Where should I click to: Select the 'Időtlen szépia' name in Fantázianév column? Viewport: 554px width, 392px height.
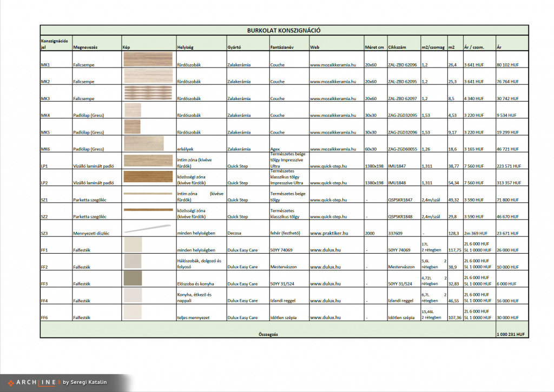click(x=283, y=317)
